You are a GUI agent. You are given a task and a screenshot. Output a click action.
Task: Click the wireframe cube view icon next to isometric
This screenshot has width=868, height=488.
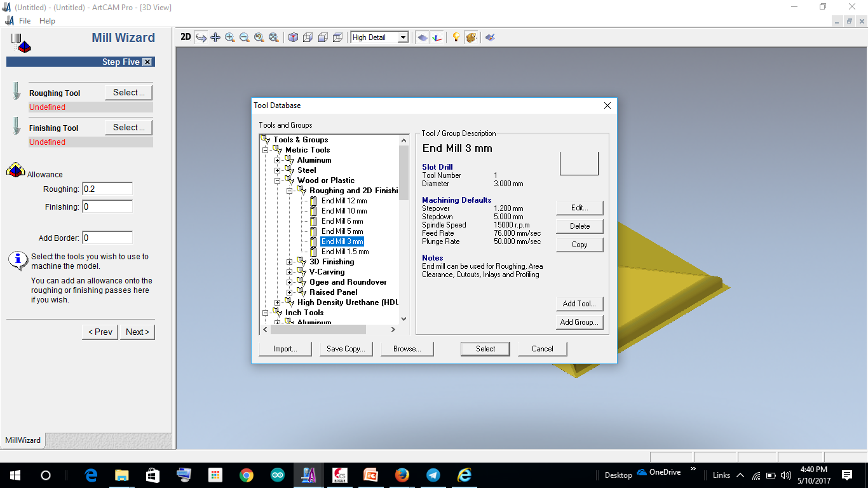tap(308, 37)
